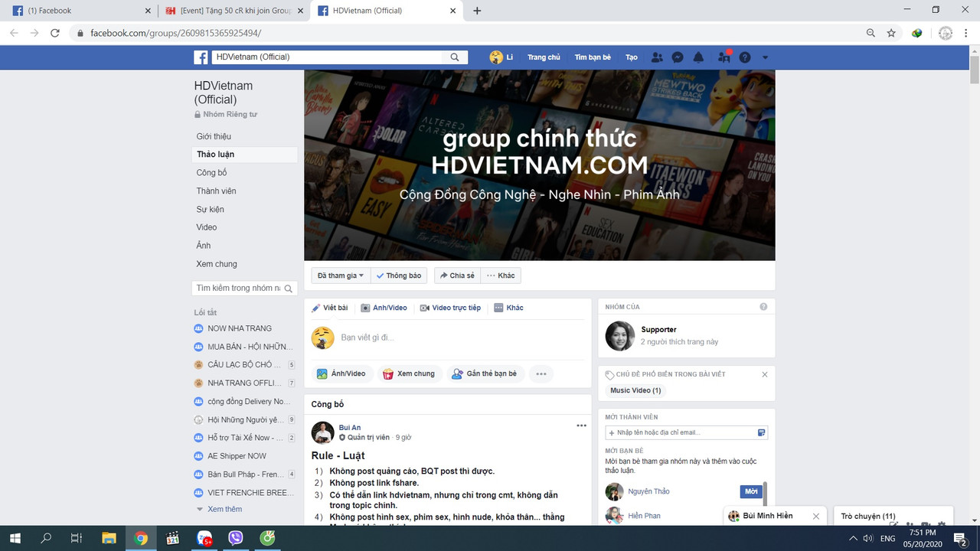Select the Viết bài composer tab
Image resolution: width=980 pixels, height=551 pixels.
click(330, 308)
